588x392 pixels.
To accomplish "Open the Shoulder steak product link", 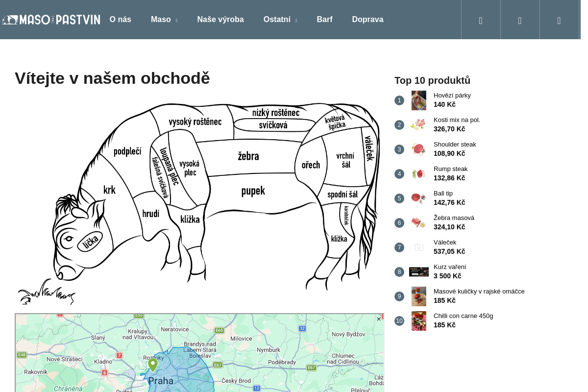I will coord(455,145).
